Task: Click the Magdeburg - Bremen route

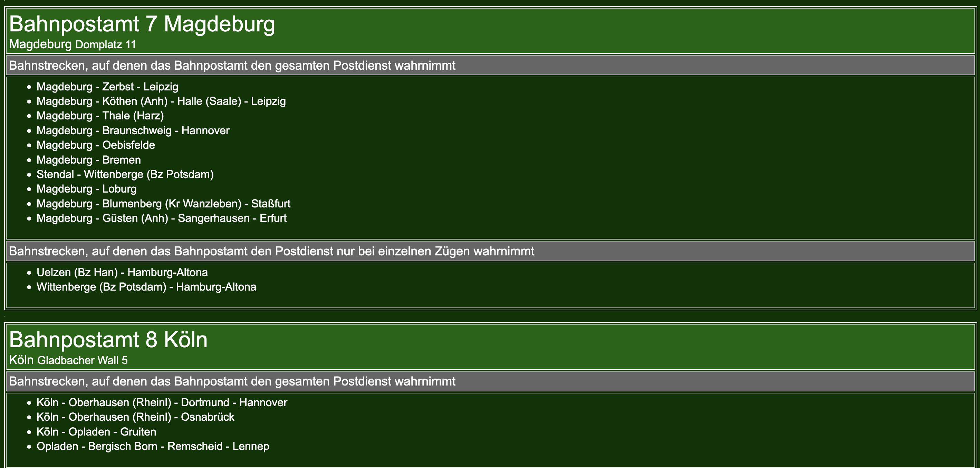Action: [x=89, y=160]
